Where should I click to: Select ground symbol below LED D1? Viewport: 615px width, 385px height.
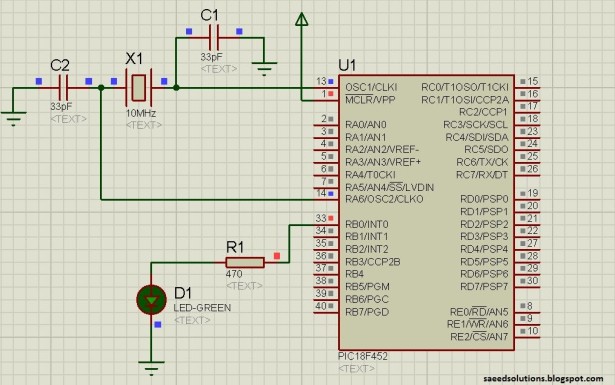pos(151,369)
